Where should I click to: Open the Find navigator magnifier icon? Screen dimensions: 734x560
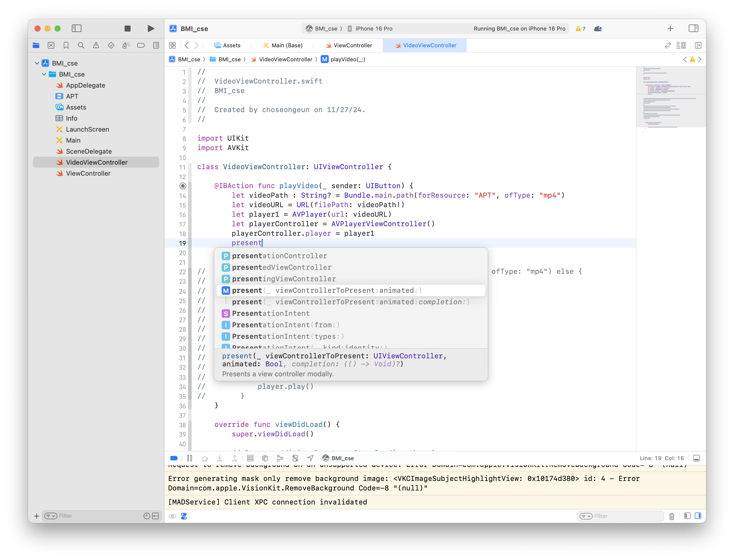pos(81,45)
